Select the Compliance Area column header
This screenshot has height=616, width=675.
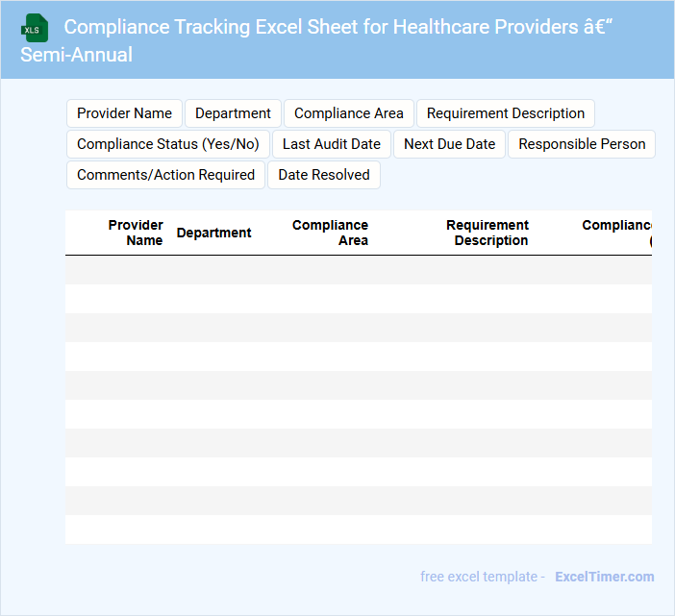pos(331,233)
